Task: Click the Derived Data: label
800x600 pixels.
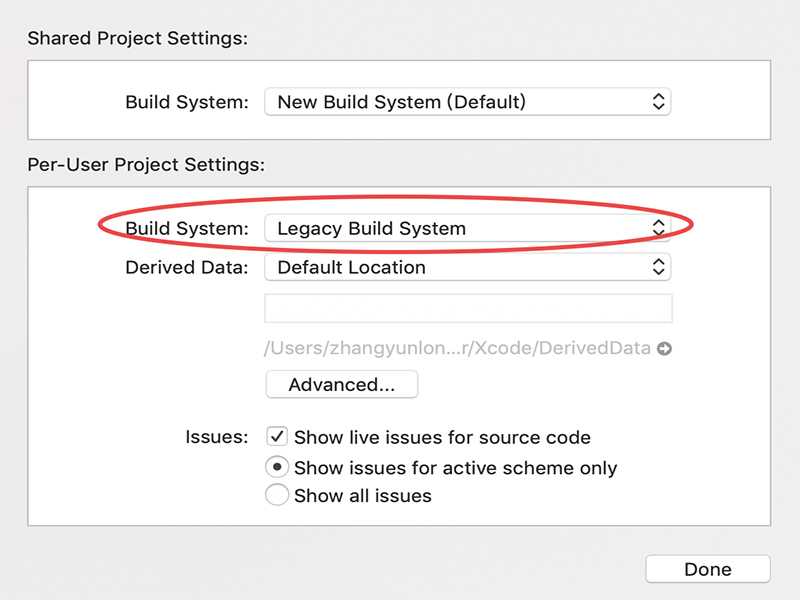Action: click(186, 267)
